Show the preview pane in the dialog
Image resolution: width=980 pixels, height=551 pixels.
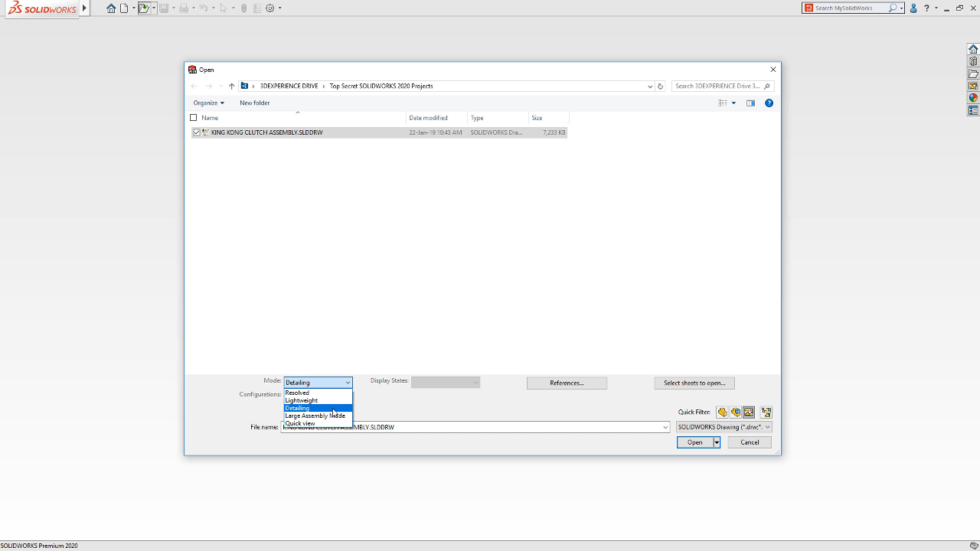750,103
